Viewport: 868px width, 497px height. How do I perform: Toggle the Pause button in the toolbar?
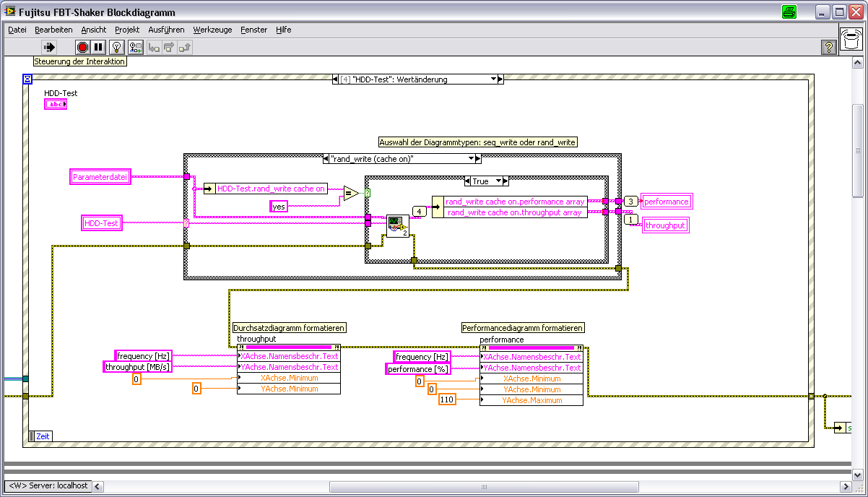[x=99, y=48]
